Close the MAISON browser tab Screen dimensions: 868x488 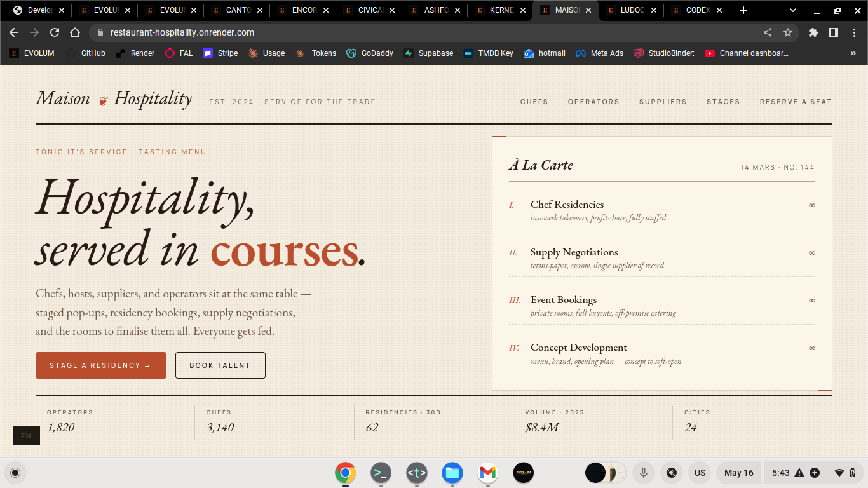click(588, 10)
